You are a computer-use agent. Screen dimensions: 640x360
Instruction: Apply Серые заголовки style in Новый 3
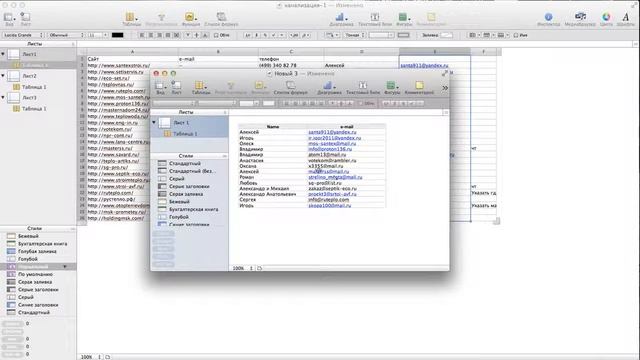pos(189,186)
